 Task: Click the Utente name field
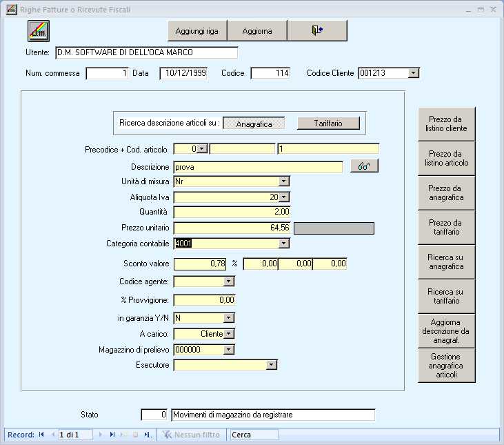(x=147, y=52)
